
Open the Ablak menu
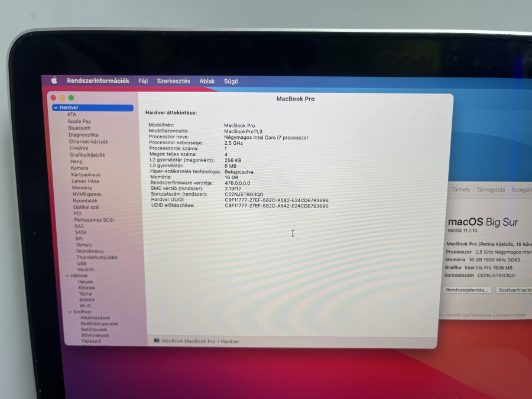[x=207, y=82]
